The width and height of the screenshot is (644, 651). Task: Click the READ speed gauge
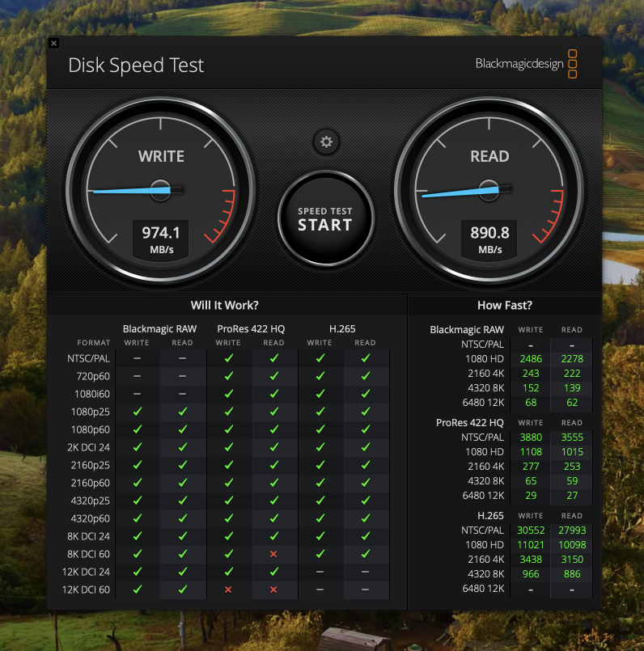coord(489,191)
